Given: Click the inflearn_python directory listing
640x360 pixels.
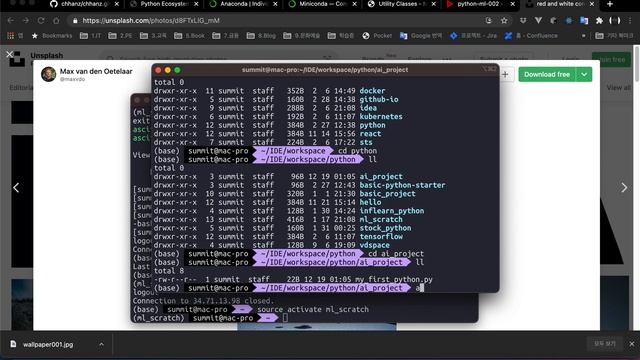Looking at the screenshot, I should [x=391, y=211].
